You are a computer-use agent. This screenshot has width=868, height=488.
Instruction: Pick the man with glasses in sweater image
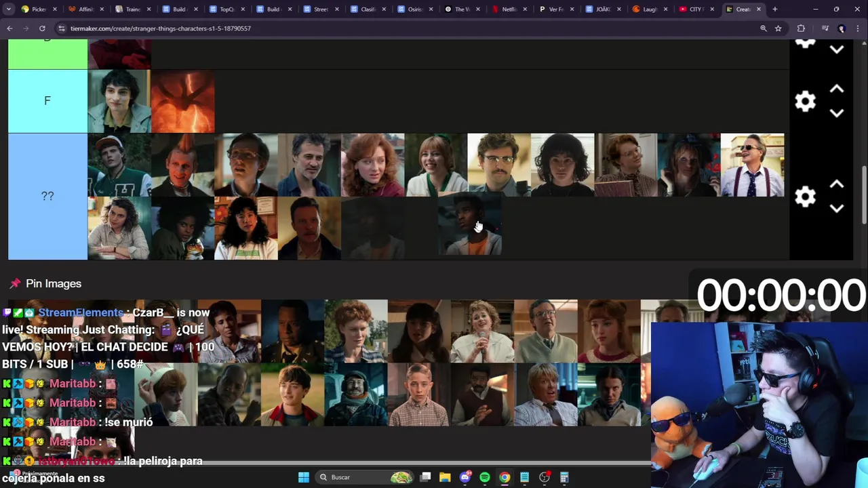coord(545,331)
